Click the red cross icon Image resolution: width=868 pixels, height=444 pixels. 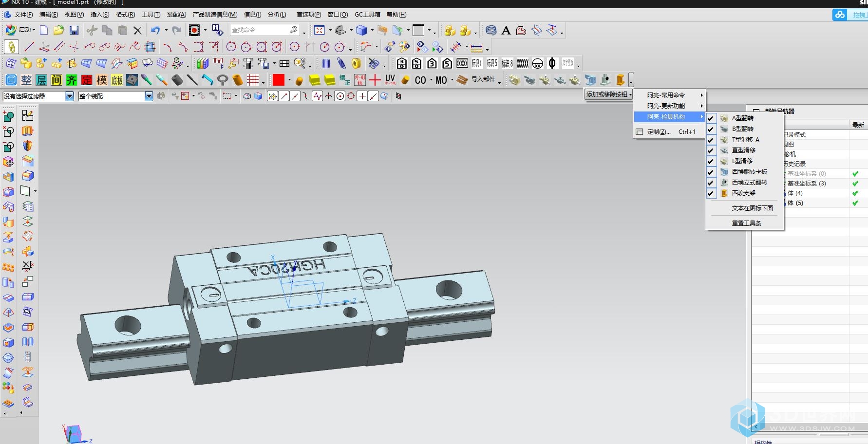click(x=375, y=80)
